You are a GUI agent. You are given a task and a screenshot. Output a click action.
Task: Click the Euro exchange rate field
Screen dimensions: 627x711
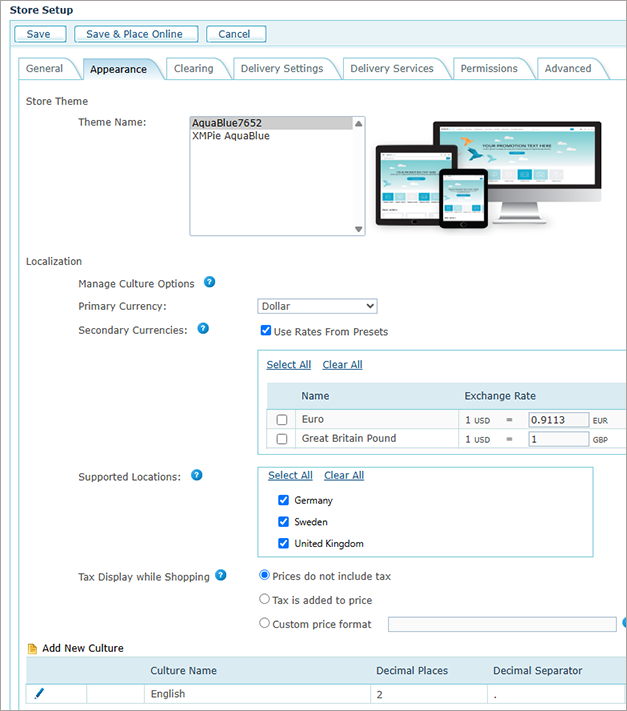(x=558, y=420)
